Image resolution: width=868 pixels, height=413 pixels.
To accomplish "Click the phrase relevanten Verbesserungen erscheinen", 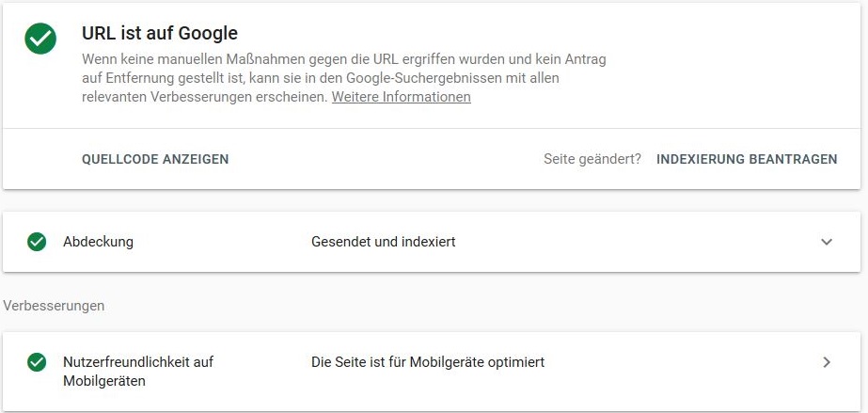I will [205, 97].
